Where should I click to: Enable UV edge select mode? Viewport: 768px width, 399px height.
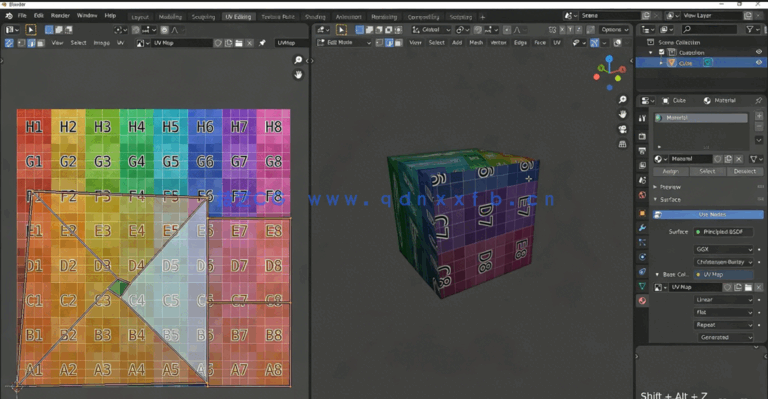31,43
